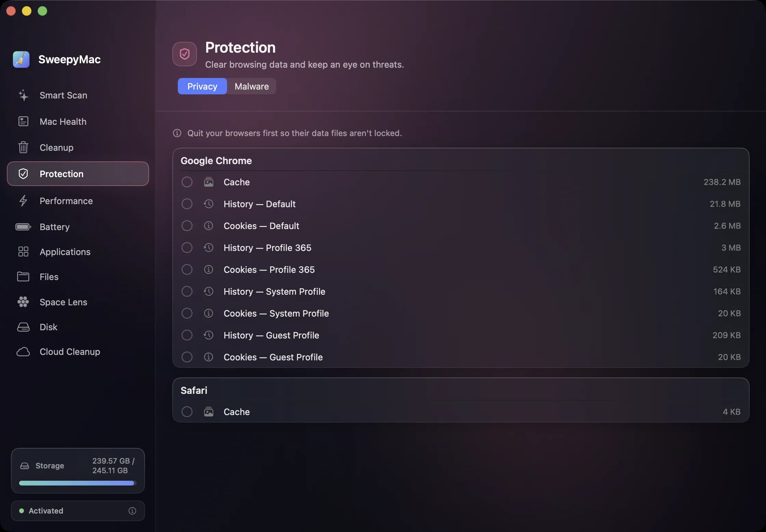Click the Space Lens bubbles icon
Image resolution: width=766 pixels, height=532 pixels.
(x=23, y=302)
